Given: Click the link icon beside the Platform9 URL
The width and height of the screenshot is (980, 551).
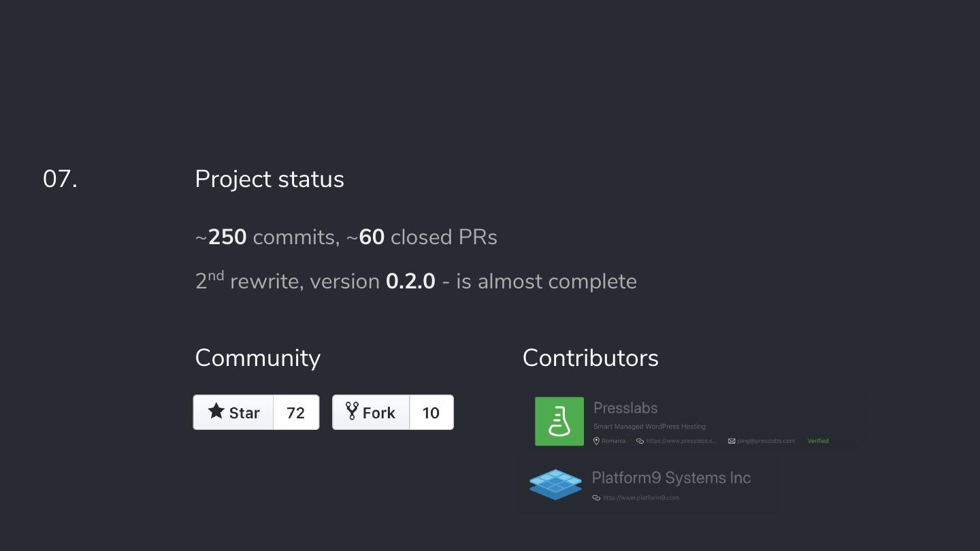Looking at the screenshot, I should [x=596, y=498].
